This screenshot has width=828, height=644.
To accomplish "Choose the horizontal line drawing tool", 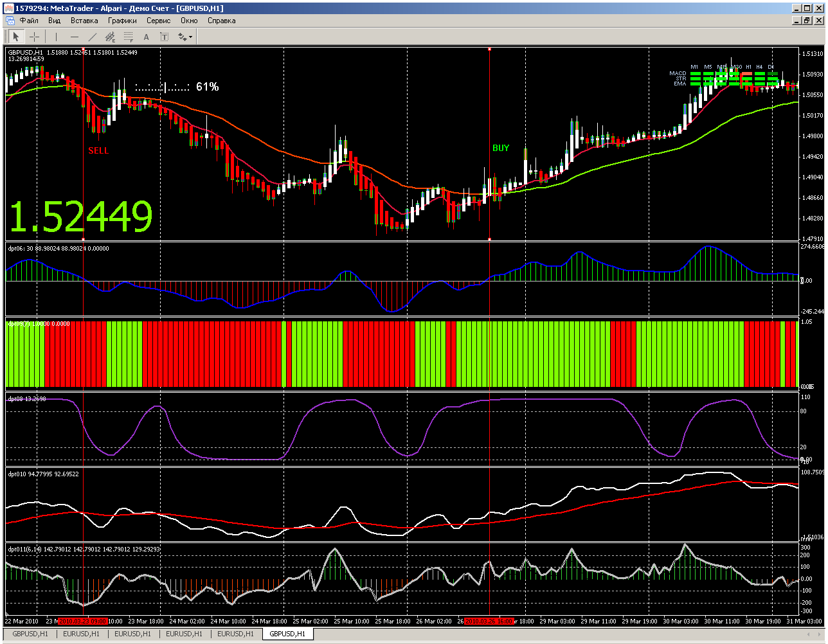I will point(74,37).
